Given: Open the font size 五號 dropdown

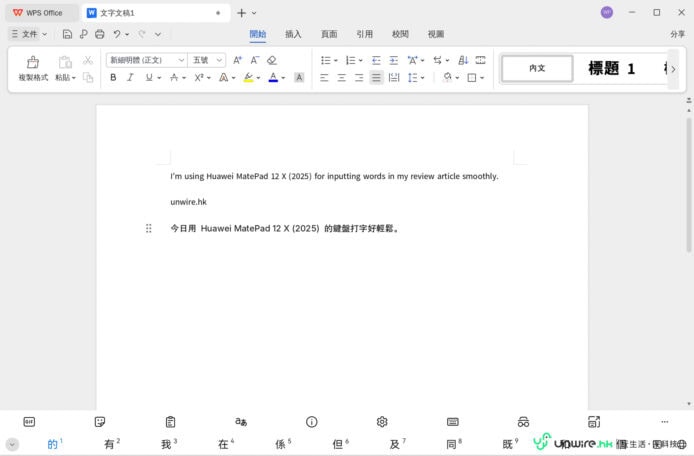Looking at the screenshot, I should click(x=219, y=60).
